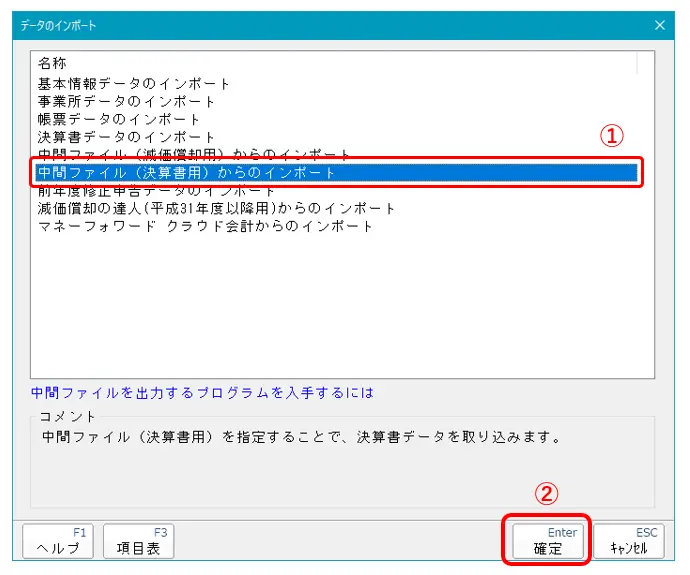Select 帳票データのインポート list item
This screenshot has height=575, width=690.
pyautogui.click(x=119, y=119)
